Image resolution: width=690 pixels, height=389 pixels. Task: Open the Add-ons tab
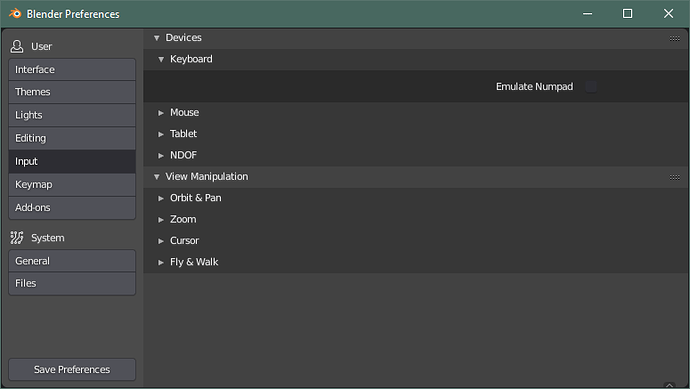tap(72, 208)
